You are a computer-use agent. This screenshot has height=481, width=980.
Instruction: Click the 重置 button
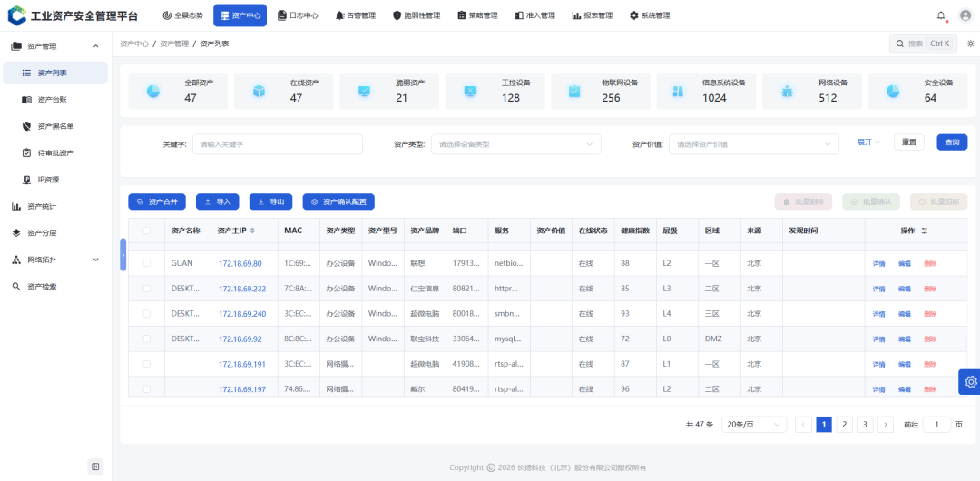click(909, 142)
